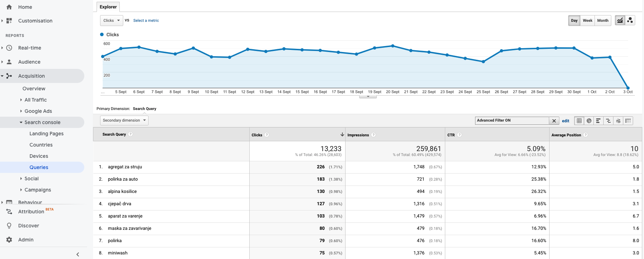The width and height of the screenshot is (644, 259).
Task: Set chart granularity to Day
Action: click(574, 20)
